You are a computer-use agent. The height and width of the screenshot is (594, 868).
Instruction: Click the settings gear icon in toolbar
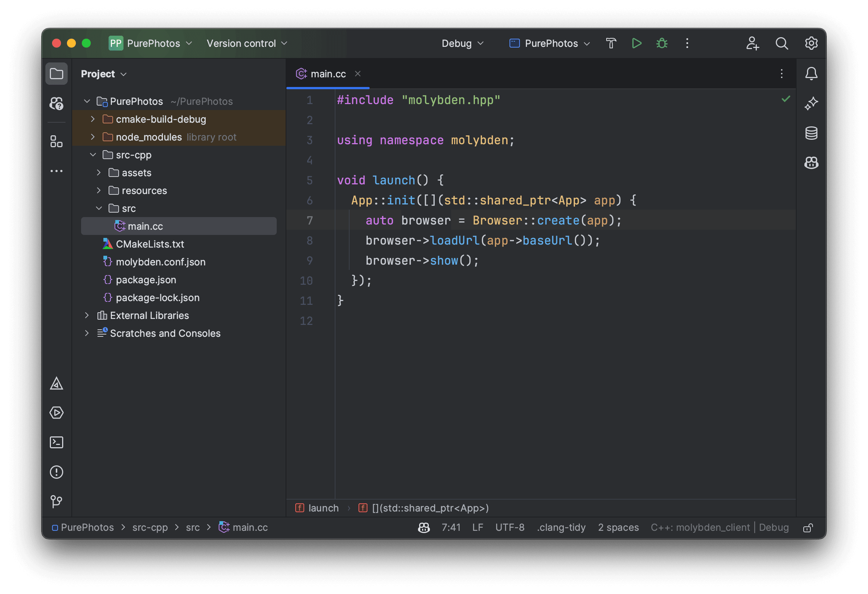(x=811, y=43)
